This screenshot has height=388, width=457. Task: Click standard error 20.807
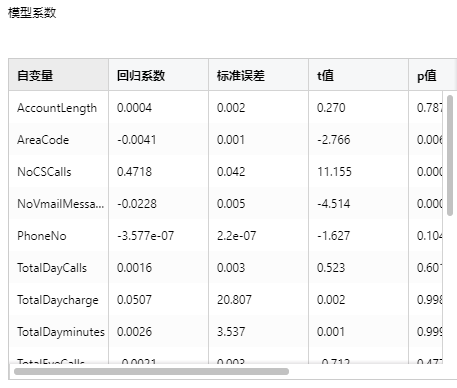coord(234,300)
